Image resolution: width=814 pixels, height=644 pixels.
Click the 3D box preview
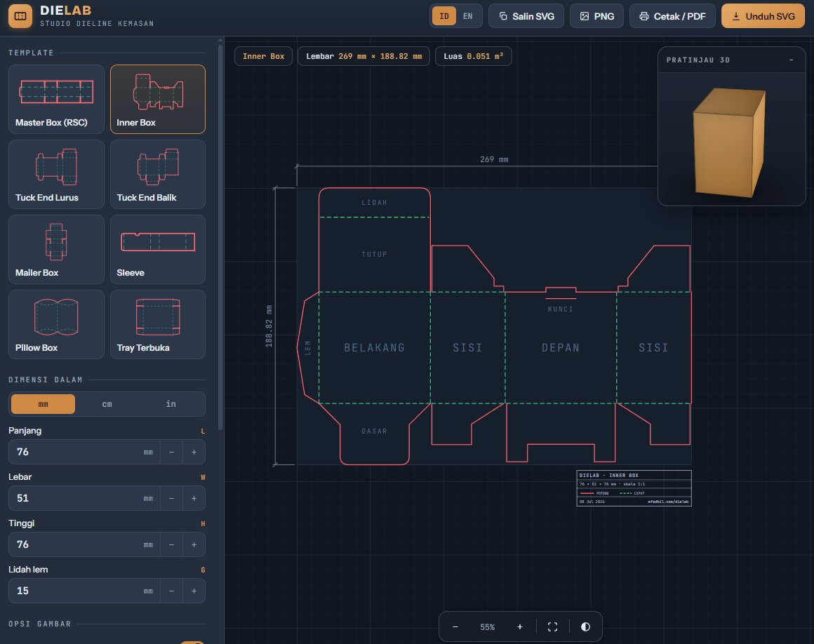[731, 139]
